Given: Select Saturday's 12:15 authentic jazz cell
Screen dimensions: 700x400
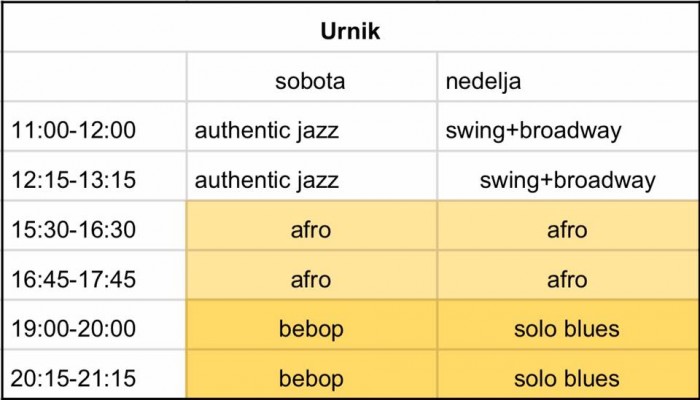Looking at the screenshot, I should [312, 176].
